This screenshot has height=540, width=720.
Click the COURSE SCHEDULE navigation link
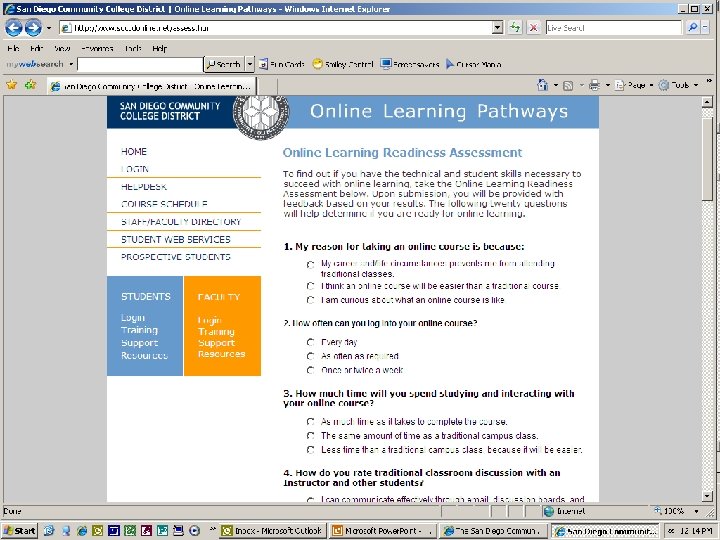click(164, 204)
